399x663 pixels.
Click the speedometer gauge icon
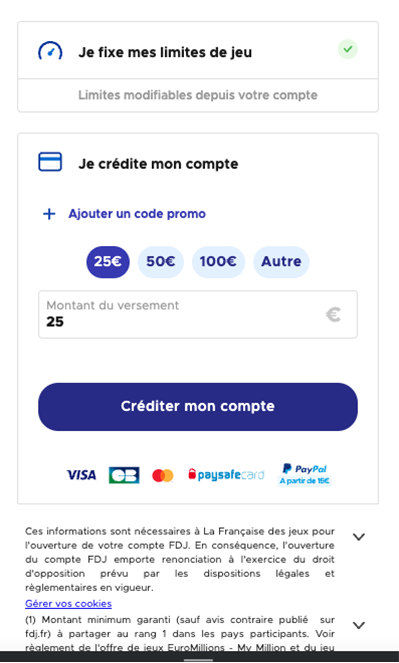point(50,50)
